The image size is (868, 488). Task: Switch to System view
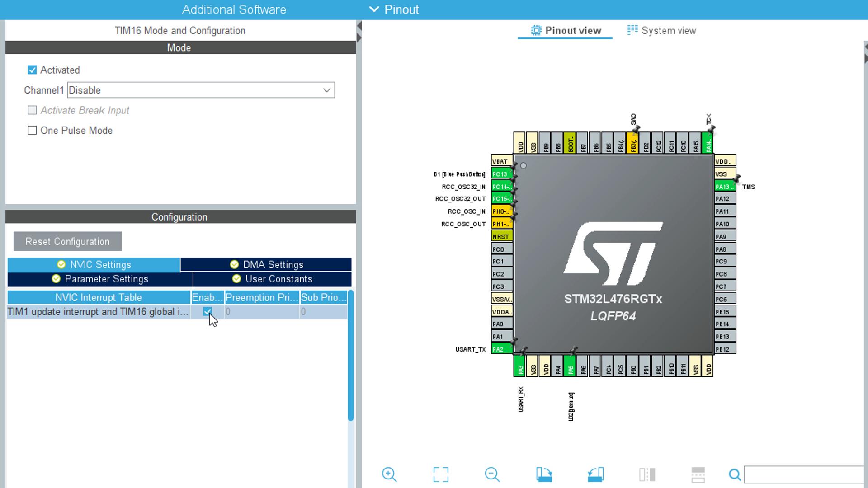(668, 30)
